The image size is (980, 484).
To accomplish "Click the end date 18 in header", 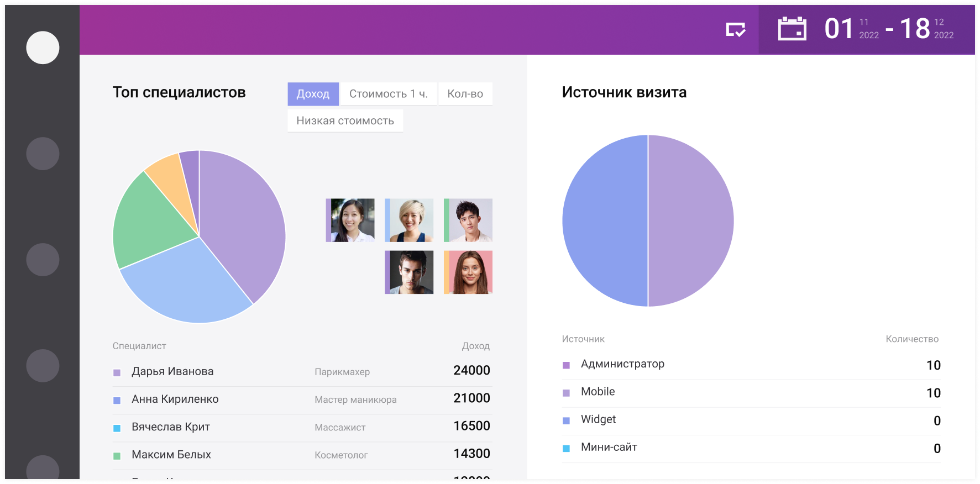I will coord(915,29).
